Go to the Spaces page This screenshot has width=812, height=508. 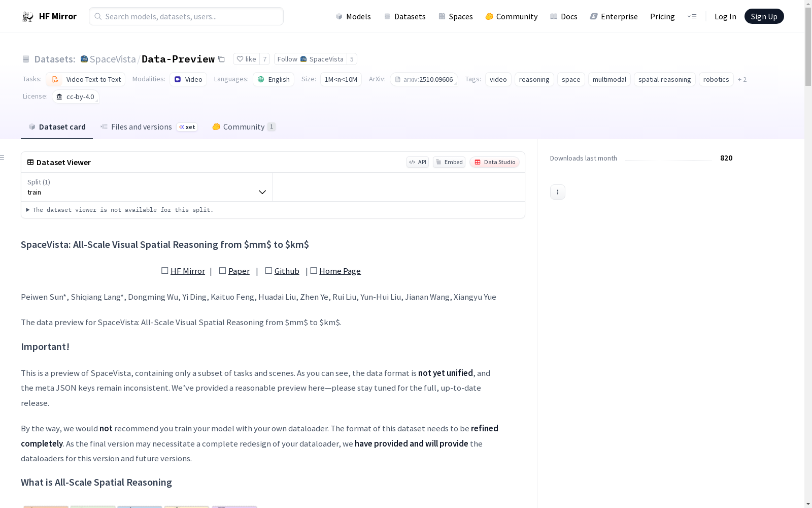[455, 16]
